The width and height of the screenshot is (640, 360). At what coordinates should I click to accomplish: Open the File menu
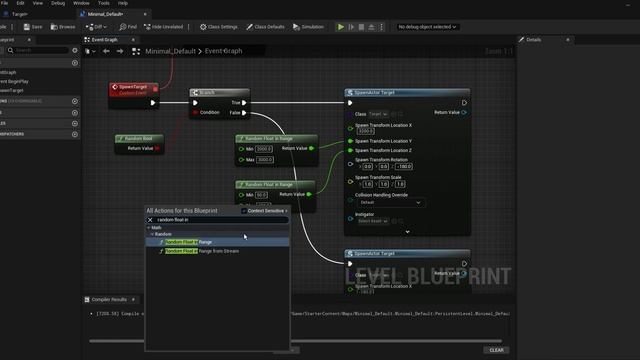coord(4,3)
